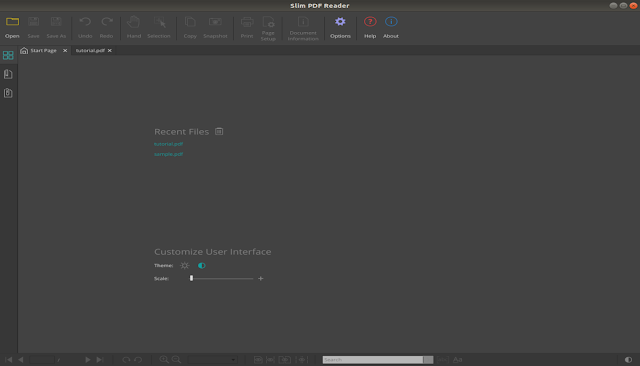This screenshot has height=366, width=640.
Task: Zoom in with magnifier plus icon
Action: [x=164, y=359]
